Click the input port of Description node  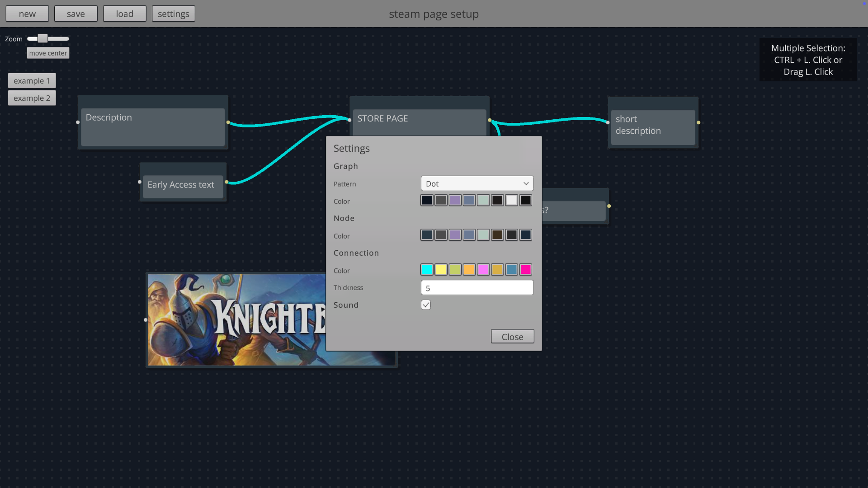click(x=78, y=122)
